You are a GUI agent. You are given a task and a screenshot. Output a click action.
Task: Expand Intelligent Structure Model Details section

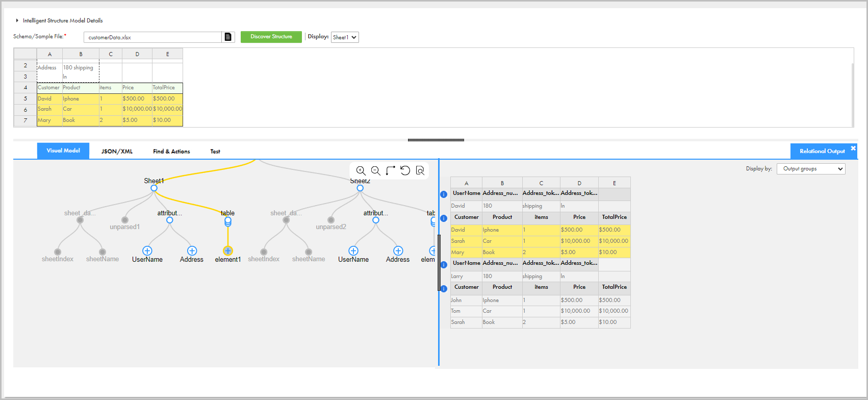coord(17,20)
